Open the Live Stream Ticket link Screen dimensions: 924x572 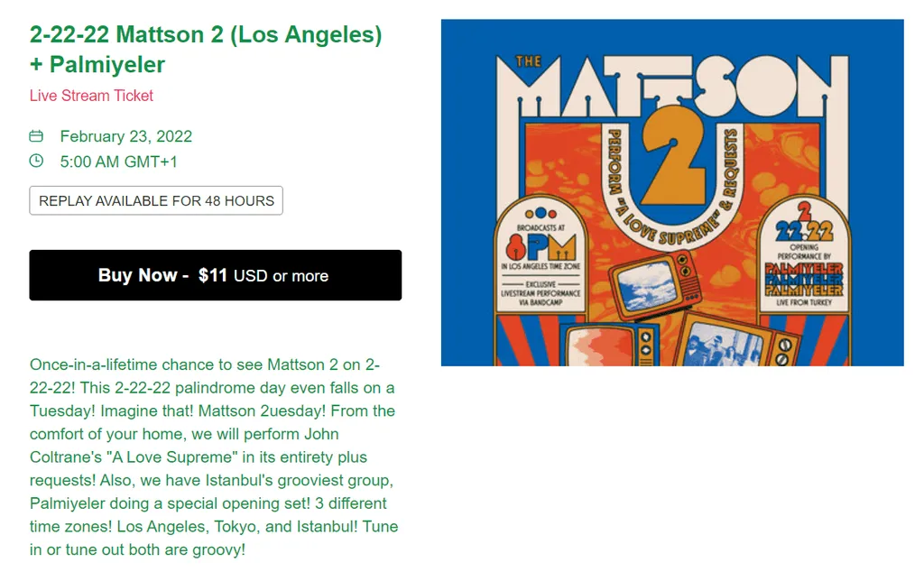point(91,96)
